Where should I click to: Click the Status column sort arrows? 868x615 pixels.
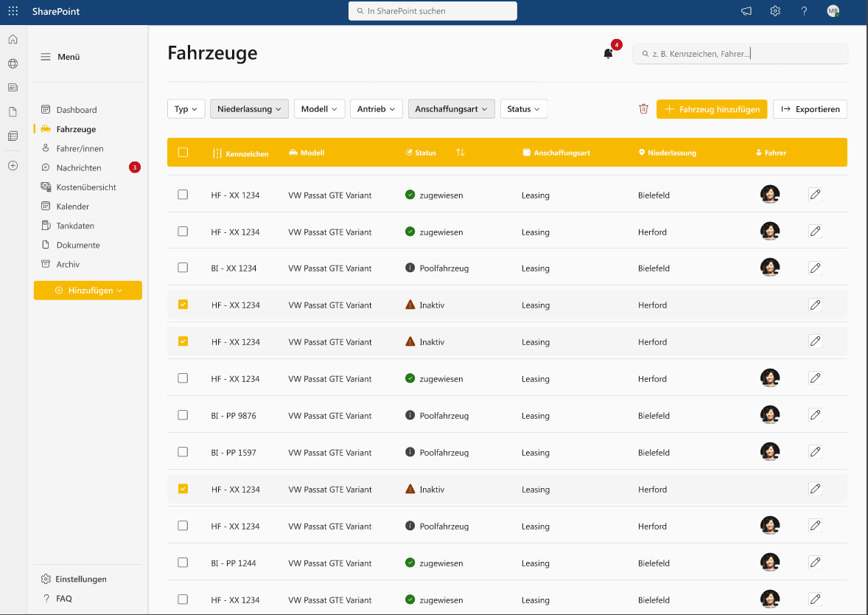pos(460,153)
